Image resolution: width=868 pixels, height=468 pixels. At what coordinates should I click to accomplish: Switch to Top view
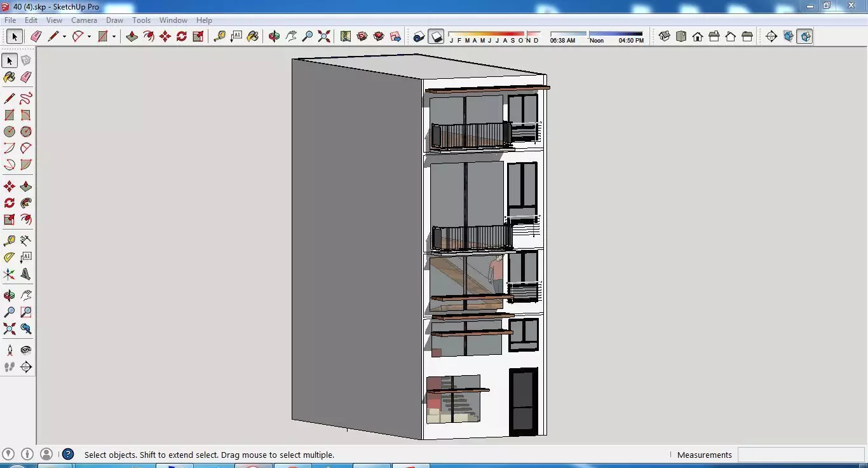tap(681, 36)
